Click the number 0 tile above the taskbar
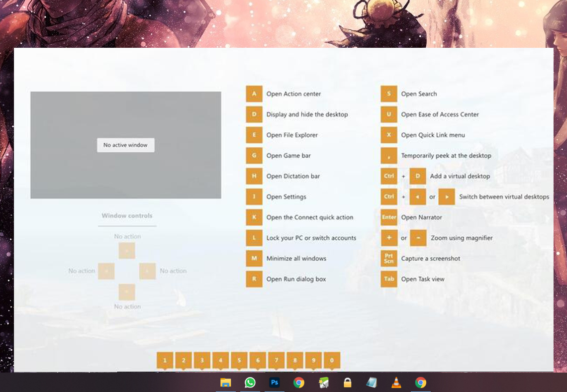 click(332, 361)
